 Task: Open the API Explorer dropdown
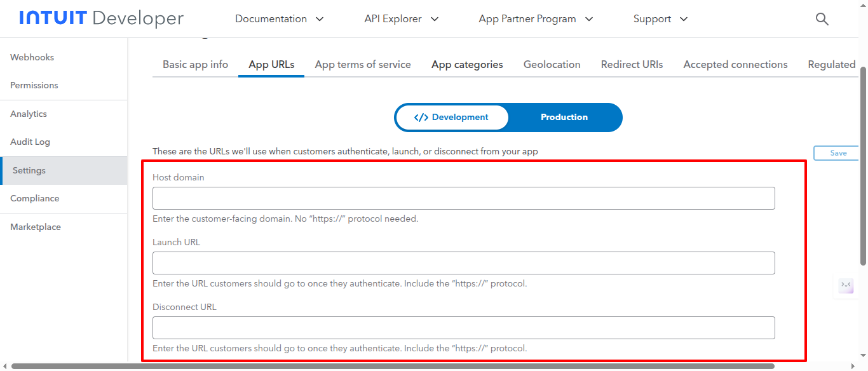click(402, 19)
